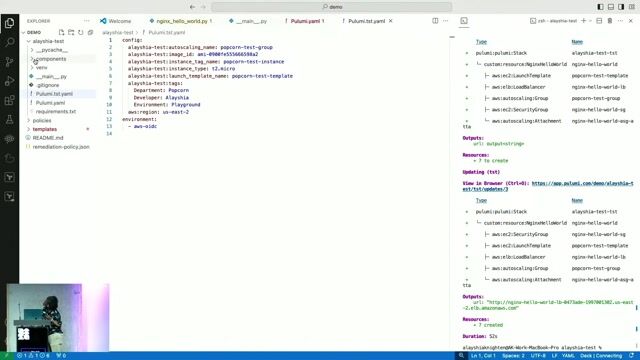
Task: Open customize layout icon
Action: [632, 7]
